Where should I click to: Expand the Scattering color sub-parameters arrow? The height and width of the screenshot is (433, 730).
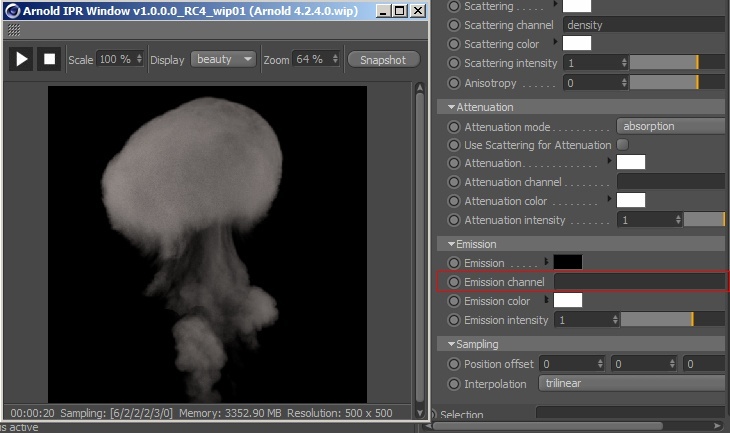coord(555,42)
